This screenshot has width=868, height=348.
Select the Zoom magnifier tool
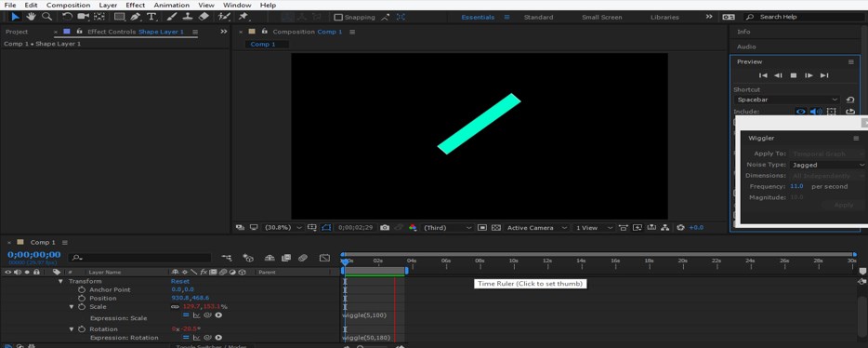click(x=47, y=17)
